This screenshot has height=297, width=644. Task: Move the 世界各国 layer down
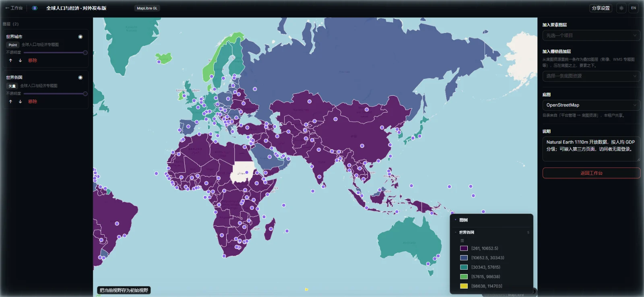20,101
